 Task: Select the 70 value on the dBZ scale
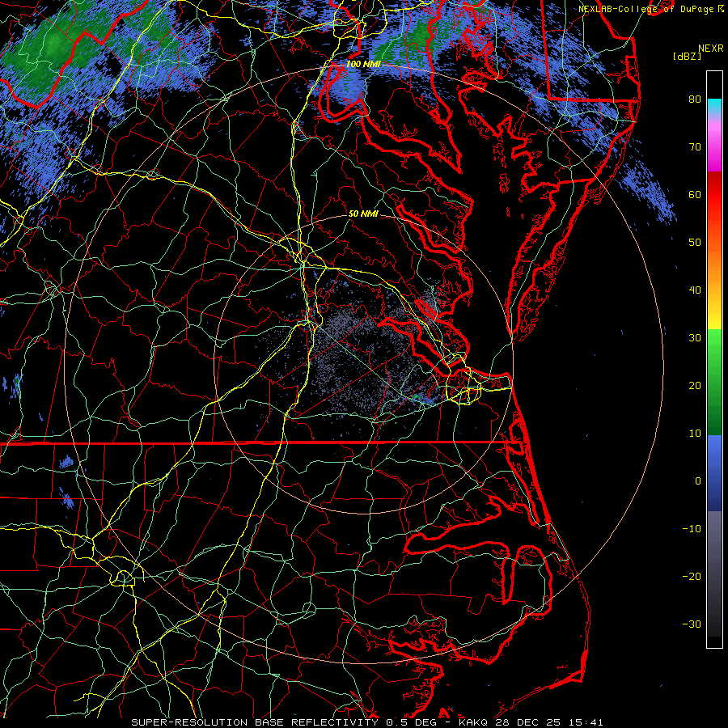[x=695, y=147]
